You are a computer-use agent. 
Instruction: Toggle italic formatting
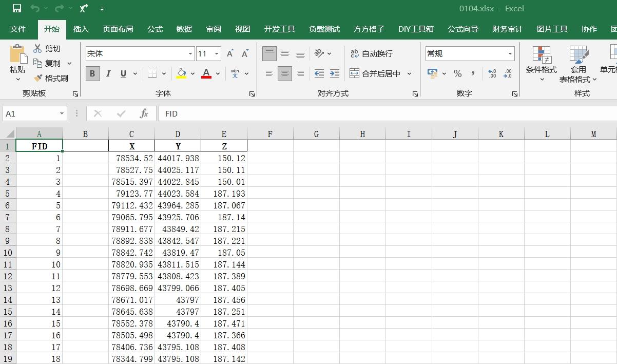pos(108,73)
